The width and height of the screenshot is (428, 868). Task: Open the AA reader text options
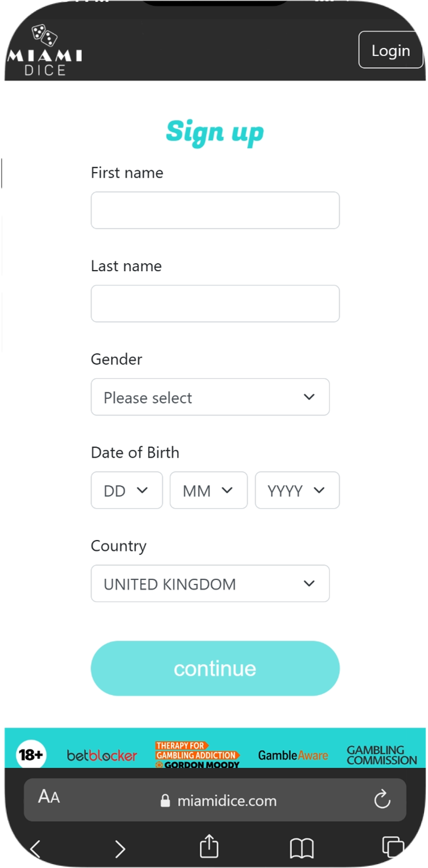pyautogui.click(x=49, y=797)
